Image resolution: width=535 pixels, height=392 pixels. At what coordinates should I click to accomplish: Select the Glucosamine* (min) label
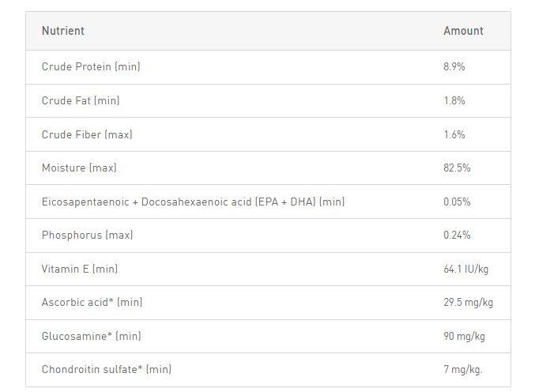click(92, 336)
